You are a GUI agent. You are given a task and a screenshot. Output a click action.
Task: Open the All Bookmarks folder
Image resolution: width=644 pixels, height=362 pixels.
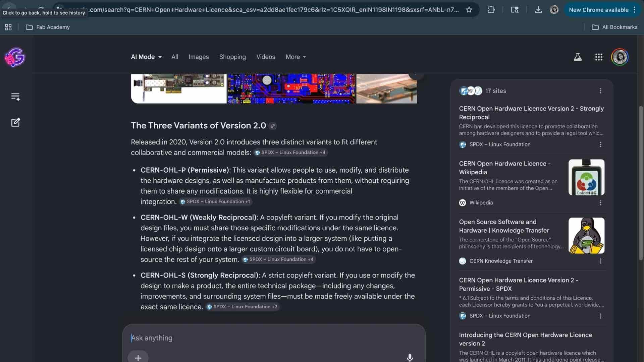(614, 27)
